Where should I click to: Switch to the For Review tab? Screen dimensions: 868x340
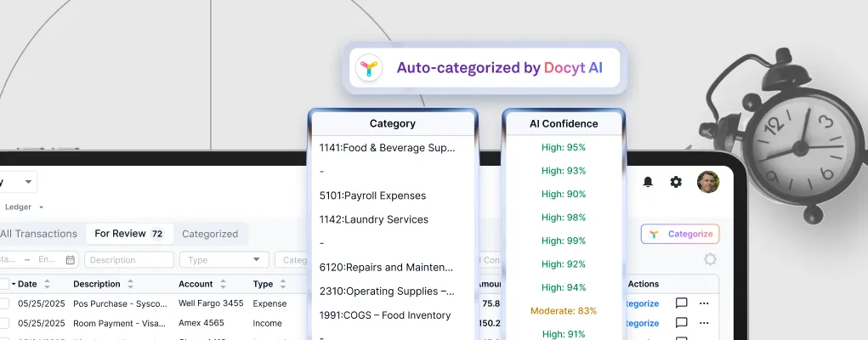tap(129, 234)
